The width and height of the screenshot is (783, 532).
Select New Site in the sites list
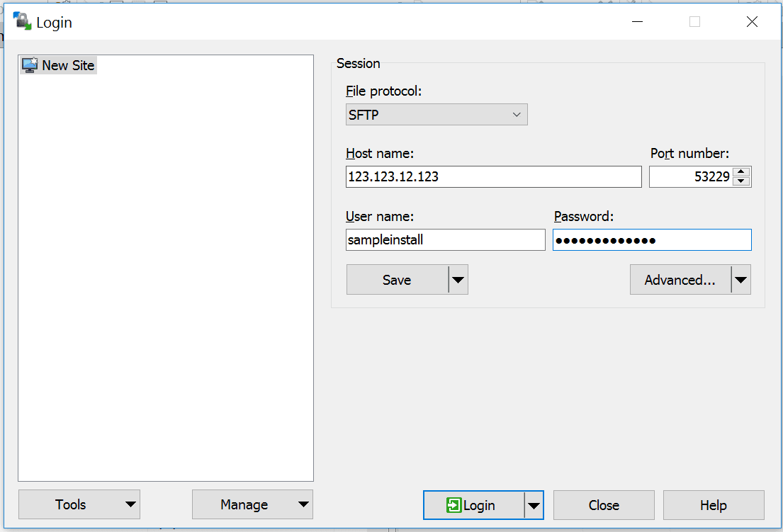(68, 65)
